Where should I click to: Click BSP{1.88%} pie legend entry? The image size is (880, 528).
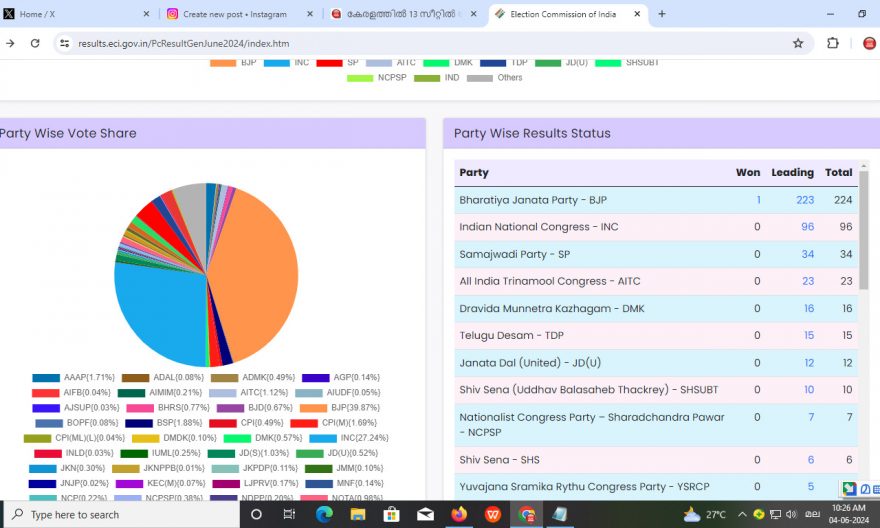164,423
